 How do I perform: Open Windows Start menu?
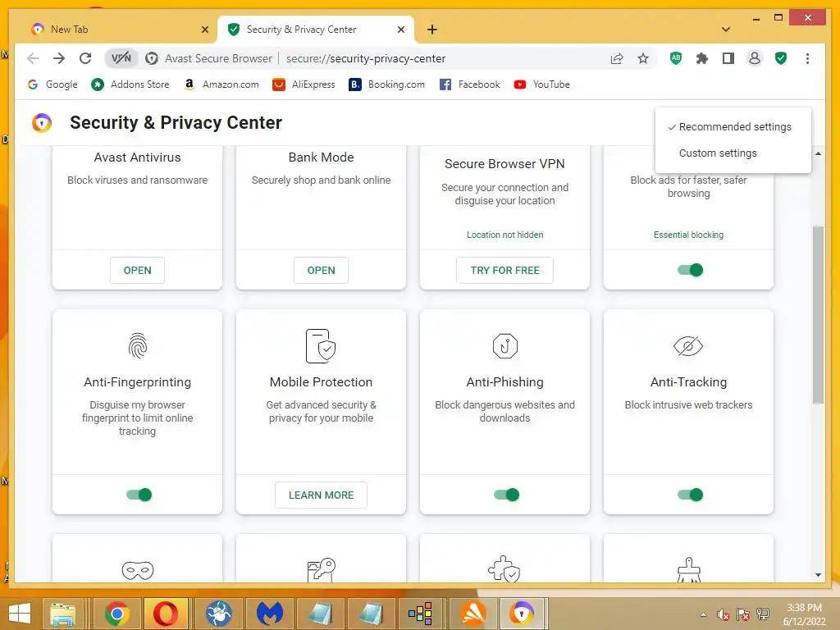pos(20,614)
